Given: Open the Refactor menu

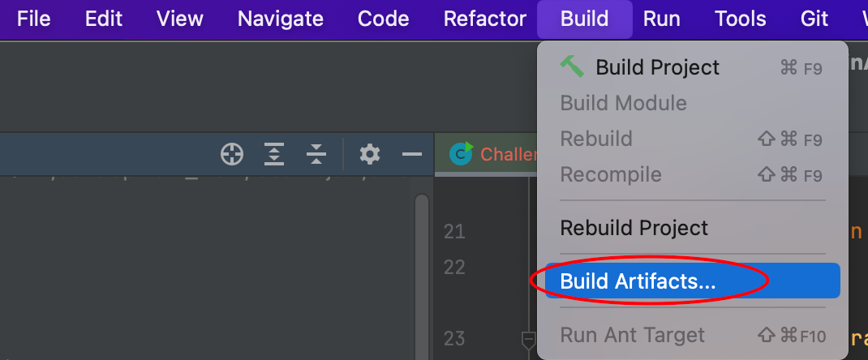Looking at the screenshot, I should click(x=485, y=19).
